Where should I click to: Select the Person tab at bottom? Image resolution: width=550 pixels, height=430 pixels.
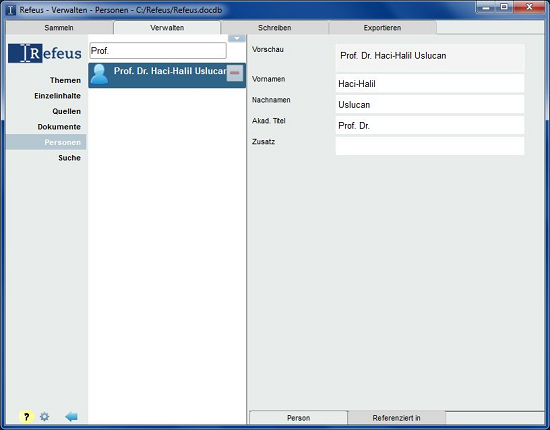click(299, 418)
